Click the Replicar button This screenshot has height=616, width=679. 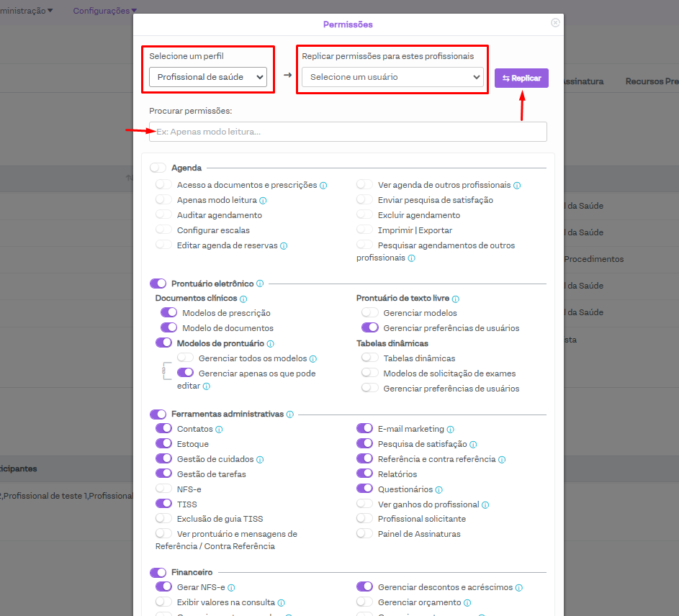[521, 78]
